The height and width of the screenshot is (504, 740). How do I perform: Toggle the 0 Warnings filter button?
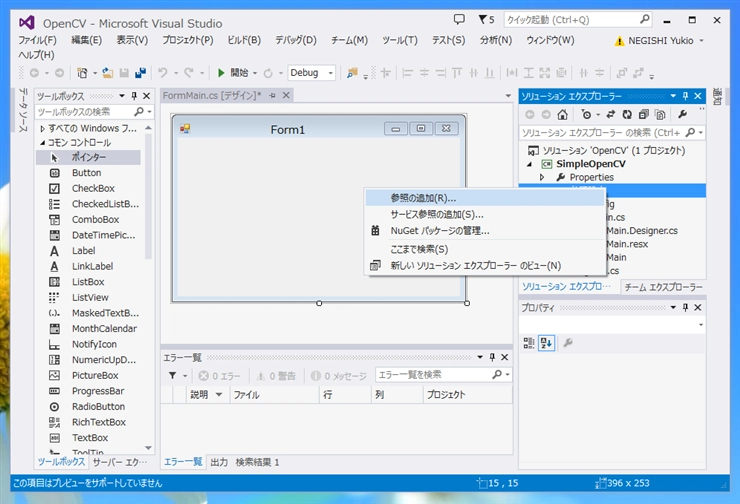276,376
